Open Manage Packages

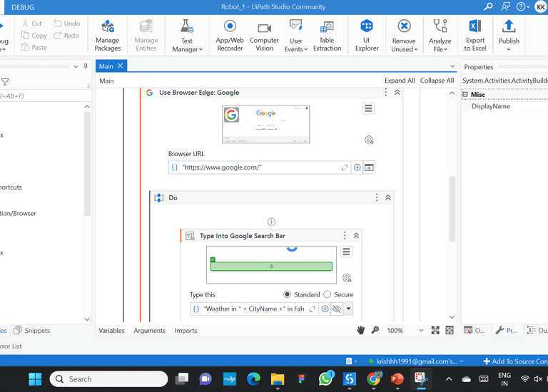pyautogui.click(x=107, y=36)
